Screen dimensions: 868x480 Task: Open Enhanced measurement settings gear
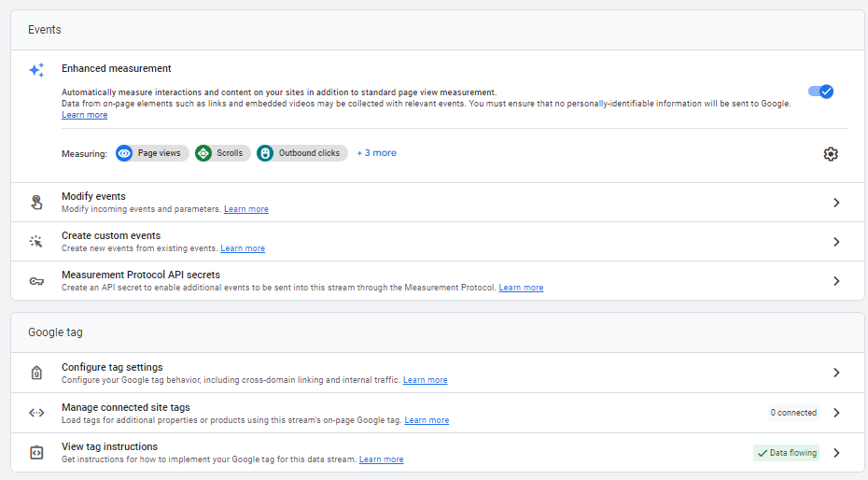coord(831,154)
